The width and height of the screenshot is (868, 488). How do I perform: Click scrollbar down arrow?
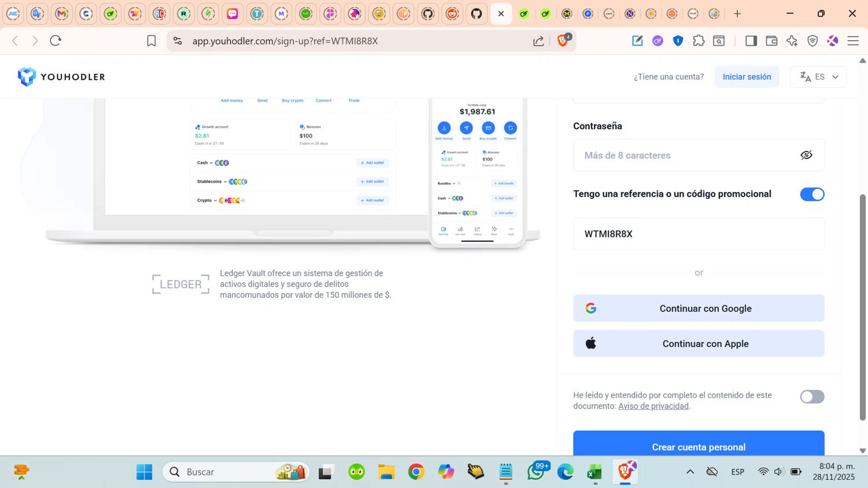click(x=863, y=450)
